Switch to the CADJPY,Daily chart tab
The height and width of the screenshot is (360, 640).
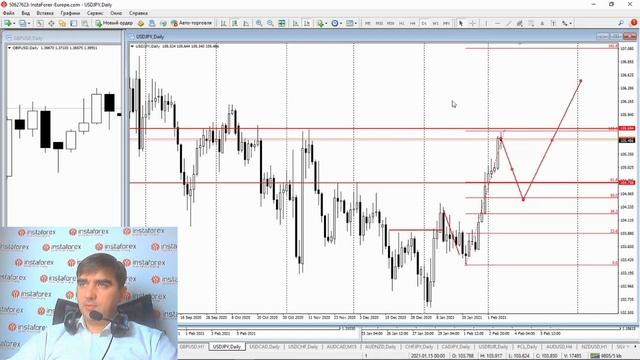pos(456,347)
